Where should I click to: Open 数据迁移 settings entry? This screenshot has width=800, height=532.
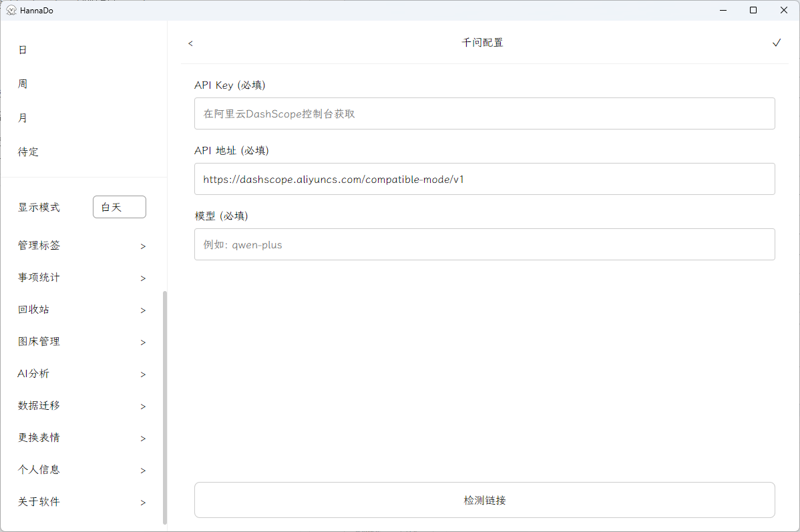tap(81, 406)
